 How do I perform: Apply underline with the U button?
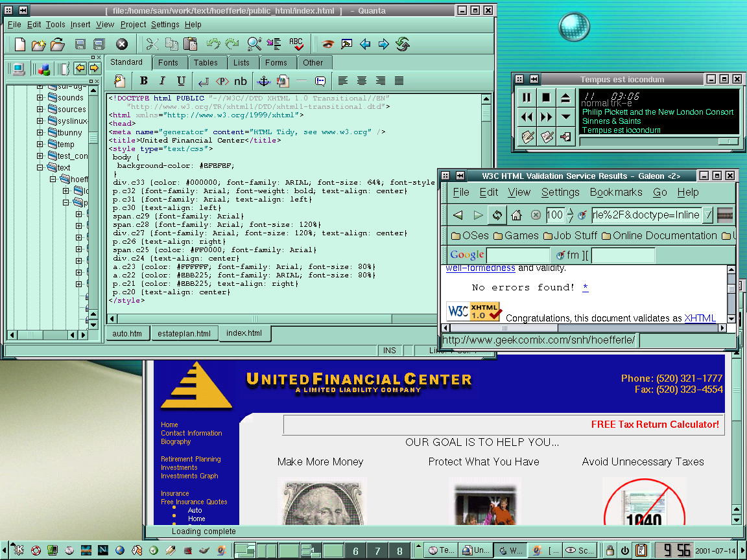181,81
